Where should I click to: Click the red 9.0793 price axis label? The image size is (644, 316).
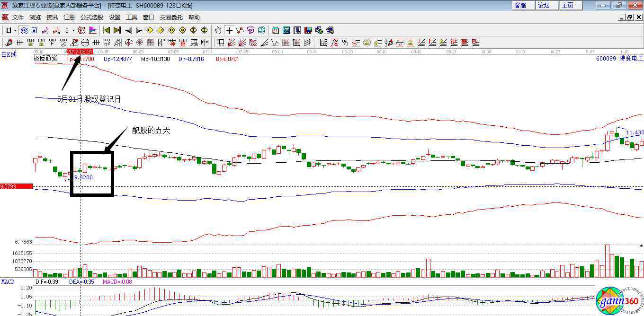[17, 186]
